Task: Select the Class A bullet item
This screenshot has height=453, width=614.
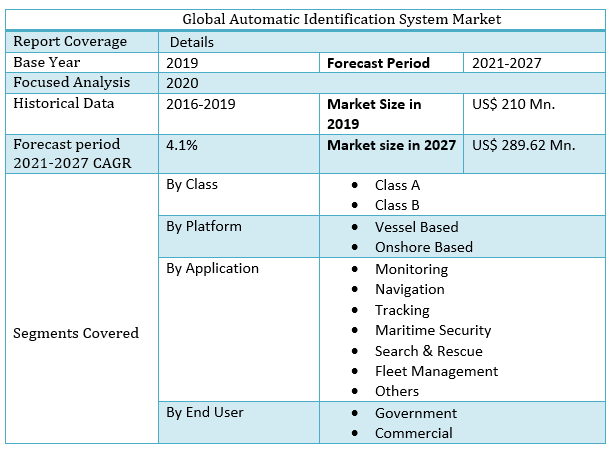Action: point(397,185)
